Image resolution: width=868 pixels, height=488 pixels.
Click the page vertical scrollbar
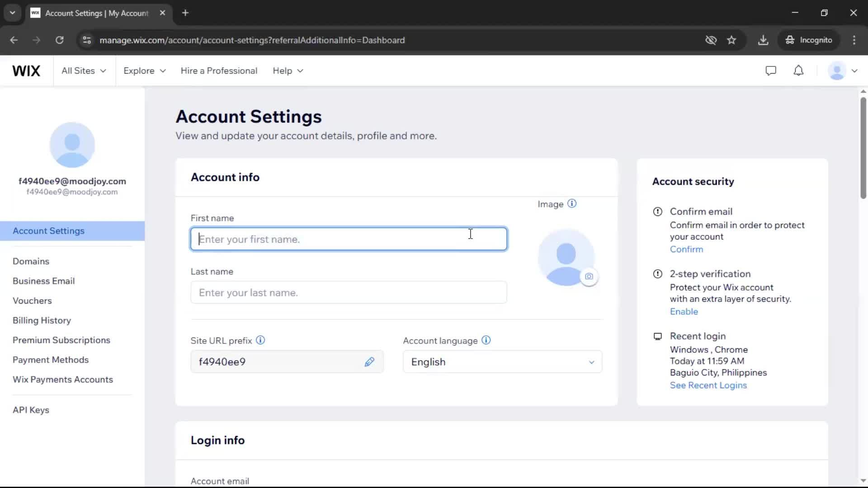click(863, 148)
